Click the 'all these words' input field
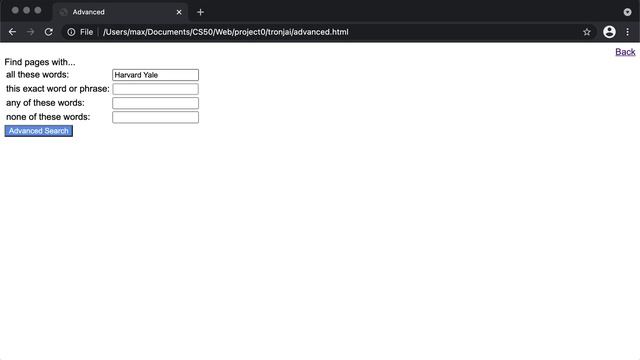 (156, 75)
